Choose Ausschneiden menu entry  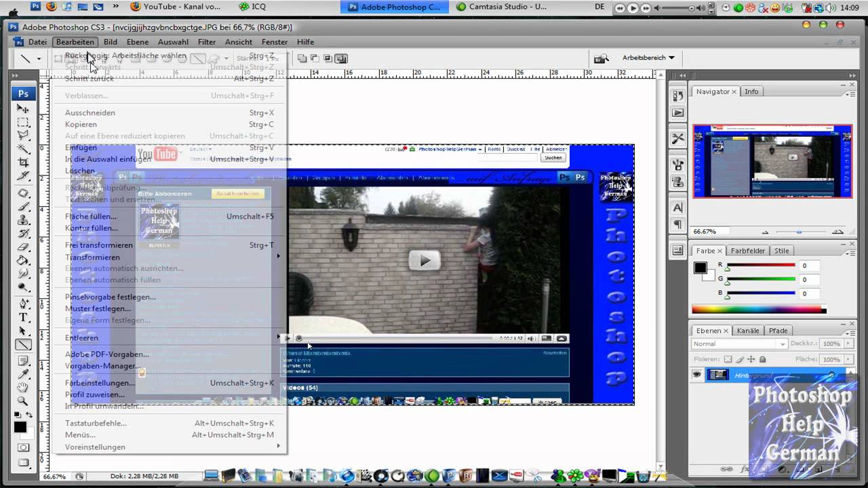point(170,113)
